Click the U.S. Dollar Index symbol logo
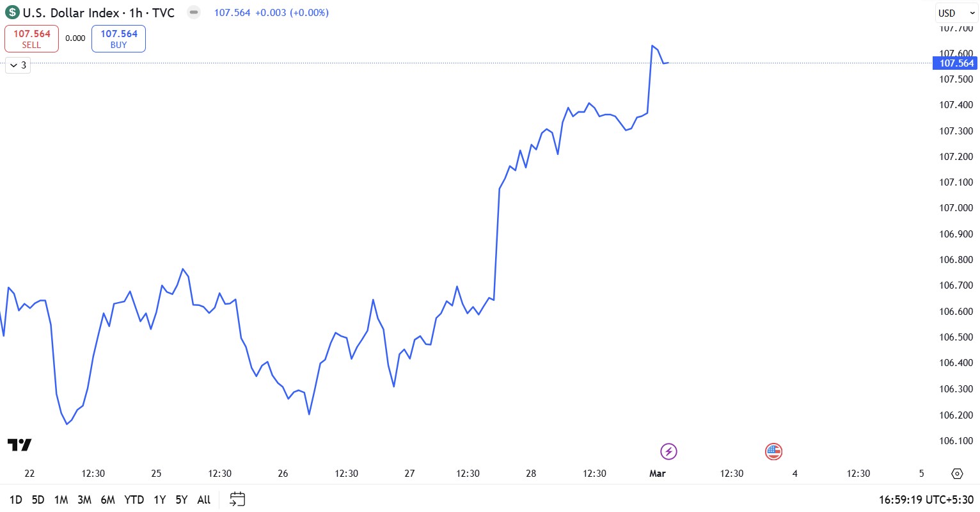The height and width of the screenshot is (512, 980). 12,12
